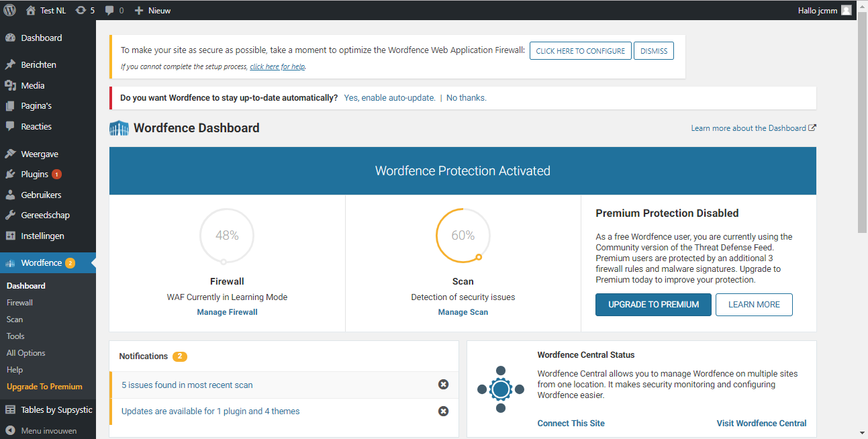Open Wordfence Tools submenu item
This screenshot has width=868, height=439.
pyautogui.click(x=15, y=336)
